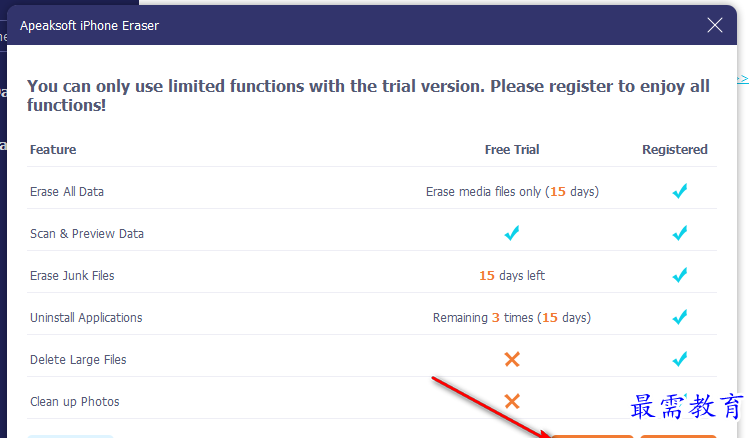The width and height of the screenshot is (752, 438).
Task: Click the Free Trial column header
Action: [x=512, y=150]
